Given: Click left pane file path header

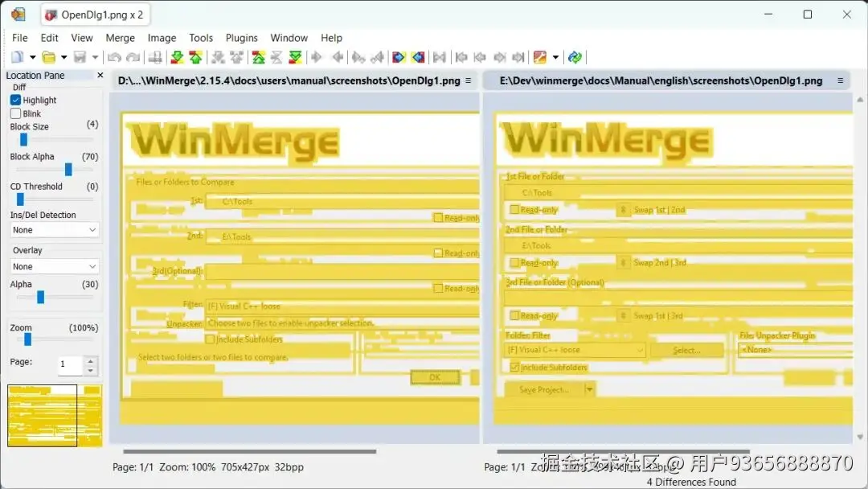Looking at the screenshot, I should pyautogui.click(x=289, y=81).
